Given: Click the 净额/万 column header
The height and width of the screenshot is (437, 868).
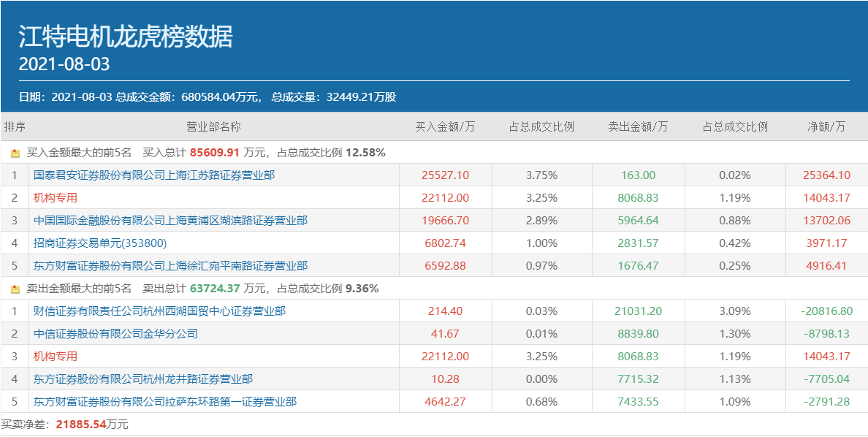Looking at the screenshot, I should (826, 126).
